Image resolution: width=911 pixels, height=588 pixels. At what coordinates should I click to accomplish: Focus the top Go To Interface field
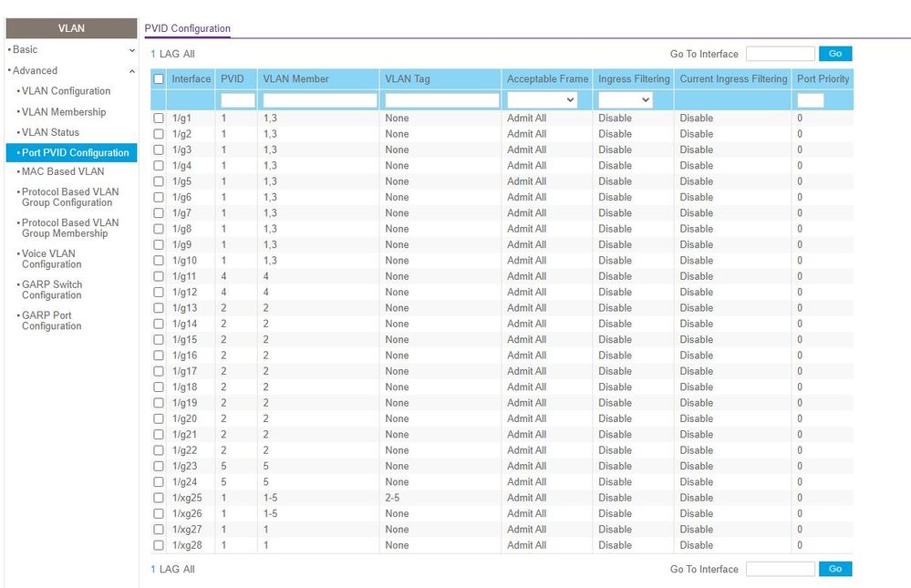[x=780, y=54]
